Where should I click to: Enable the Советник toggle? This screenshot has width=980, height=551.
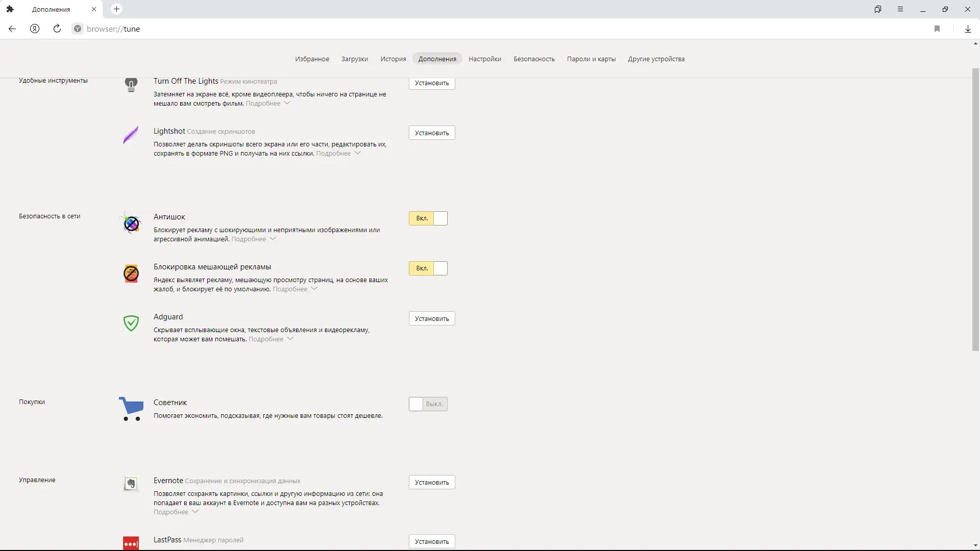(x=428, y=404)
